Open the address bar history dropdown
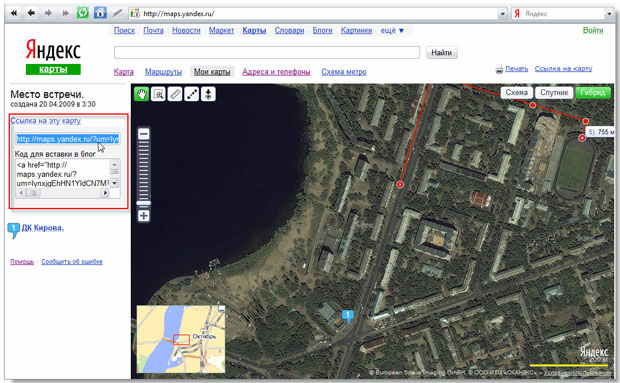620x383 pixels. [x=503, y=13]
